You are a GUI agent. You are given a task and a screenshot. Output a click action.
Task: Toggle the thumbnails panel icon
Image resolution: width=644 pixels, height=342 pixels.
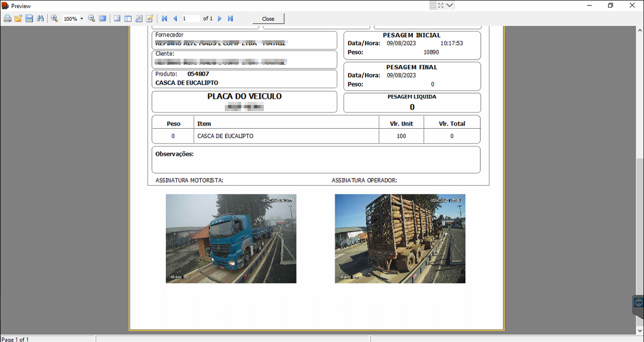pyautogui.click(x=128, y=19)
